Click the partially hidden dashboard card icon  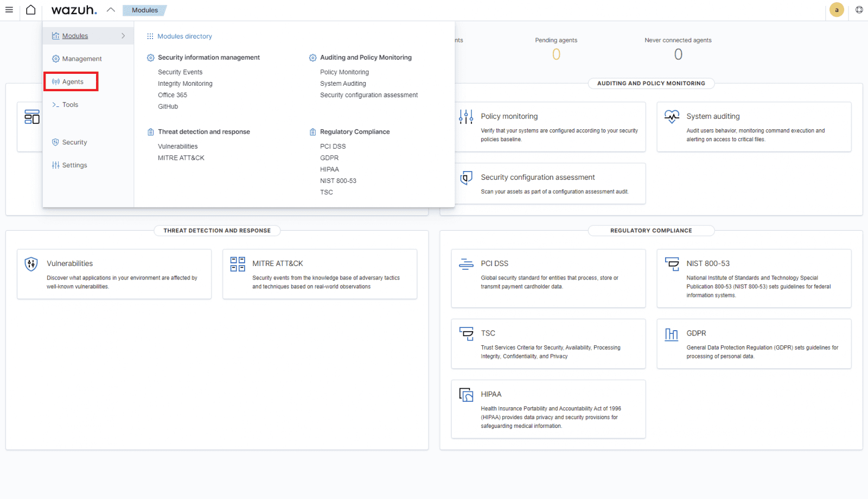click(32, 117)
